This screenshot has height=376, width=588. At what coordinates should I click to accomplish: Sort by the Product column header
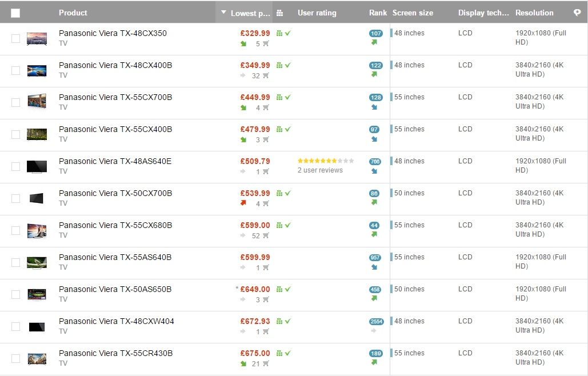(73, 13)
